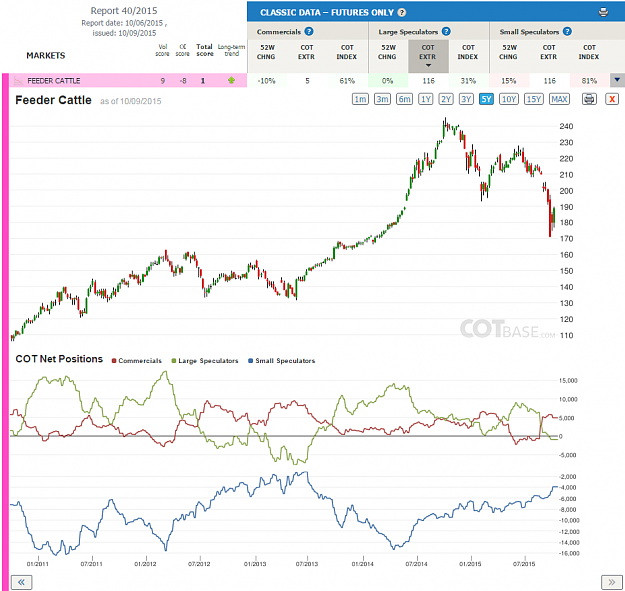Select the 1Y time range
This screenshot has width=625, height=591.
[426, 99]
